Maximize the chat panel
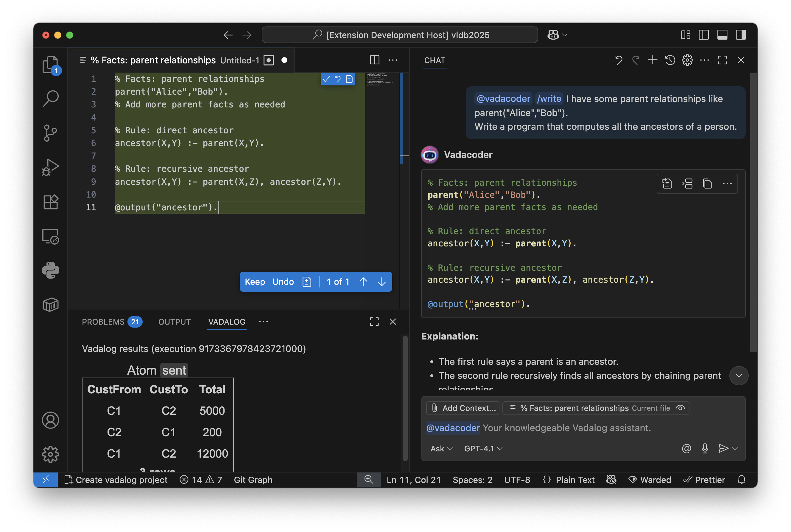 coord(723,60)
